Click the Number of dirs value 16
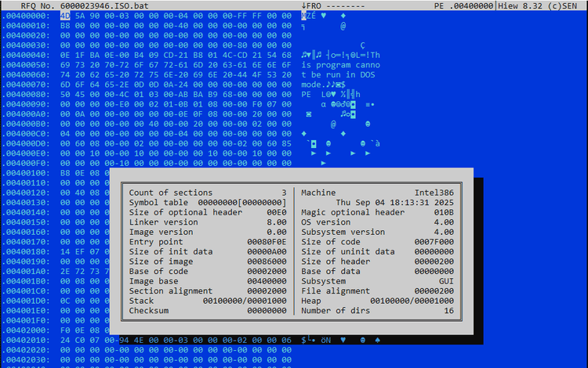 448,311
